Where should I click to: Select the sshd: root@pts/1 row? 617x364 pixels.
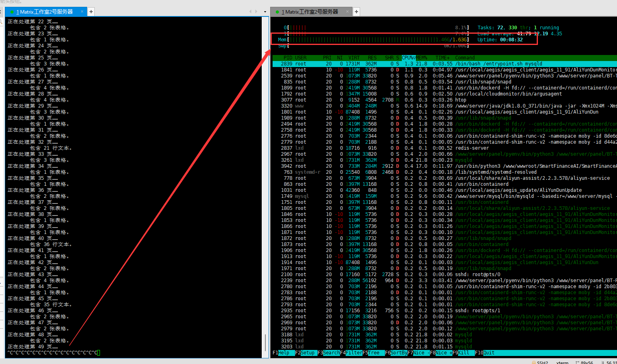coord(444,311)
